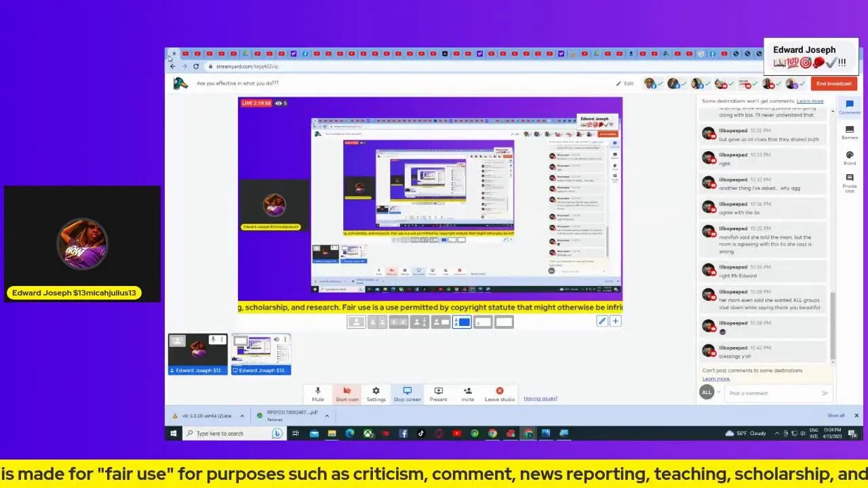
Task: Send the comment with arrow icon
Action: click(825, 393)
